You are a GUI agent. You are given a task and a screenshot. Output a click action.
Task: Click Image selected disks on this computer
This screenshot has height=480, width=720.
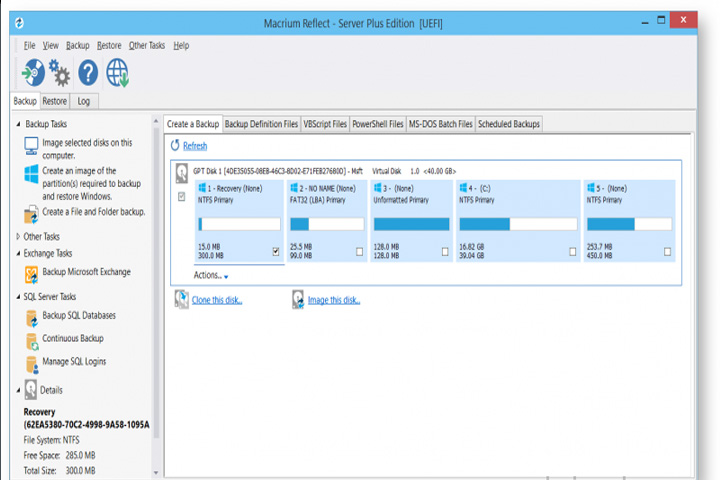[87, 149]
